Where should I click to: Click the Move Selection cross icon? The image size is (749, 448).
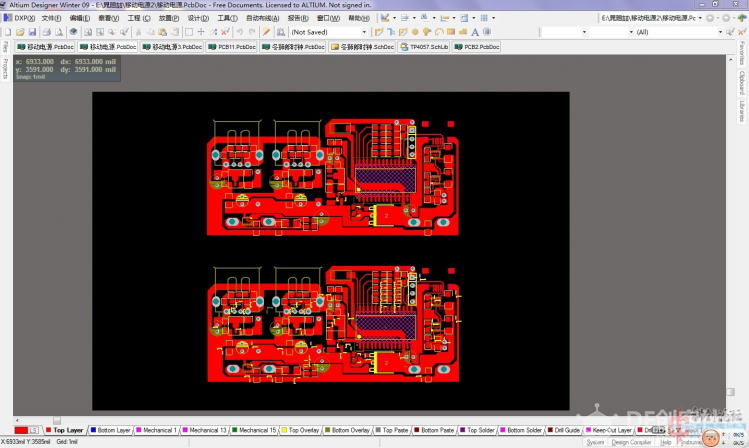pos(201,32)
